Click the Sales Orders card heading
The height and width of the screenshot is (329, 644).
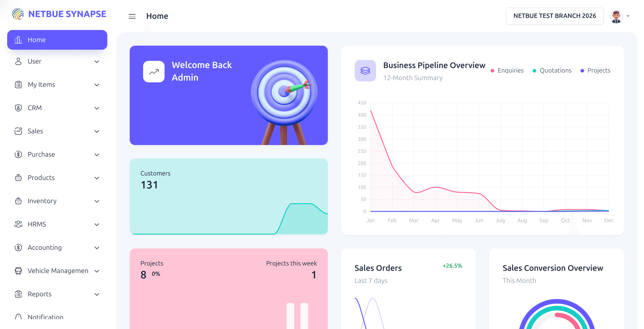[378, 268]
